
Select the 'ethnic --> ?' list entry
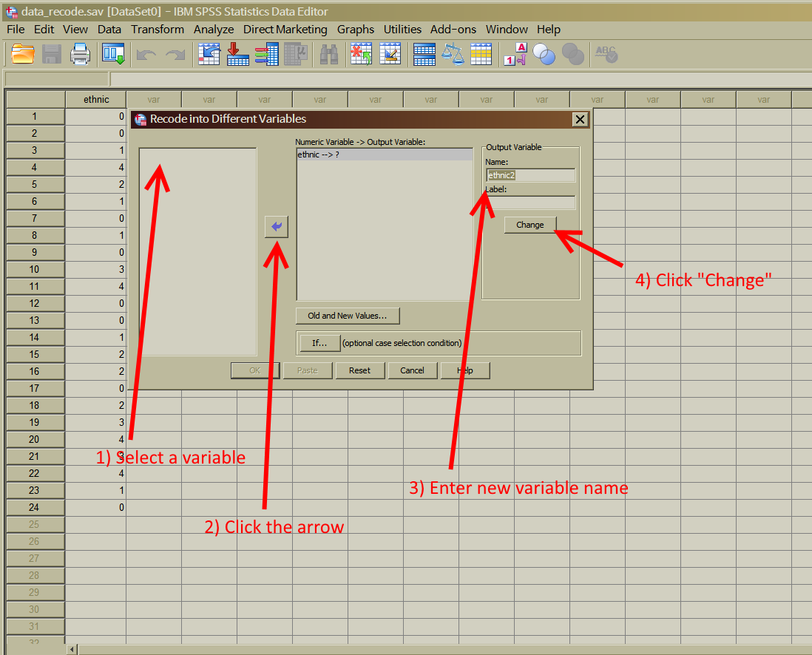click(x=385, y=155)
